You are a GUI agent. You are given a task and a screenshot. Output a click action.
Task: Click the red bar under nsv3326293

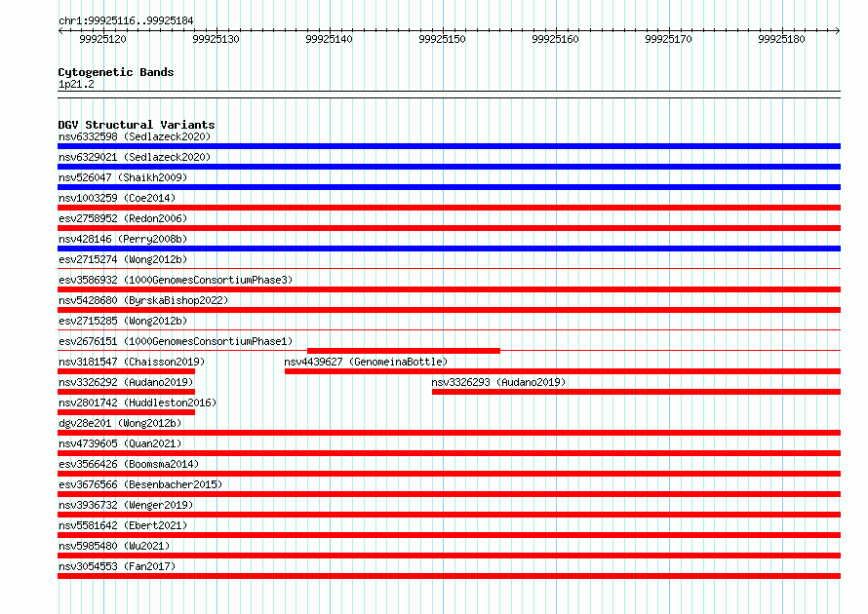(637, 392)
